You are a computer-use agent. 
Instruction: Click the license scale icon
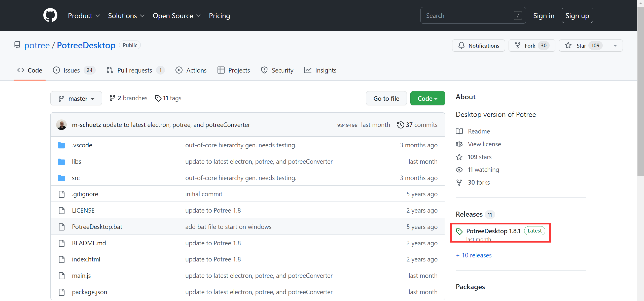(x=459, y=144)
